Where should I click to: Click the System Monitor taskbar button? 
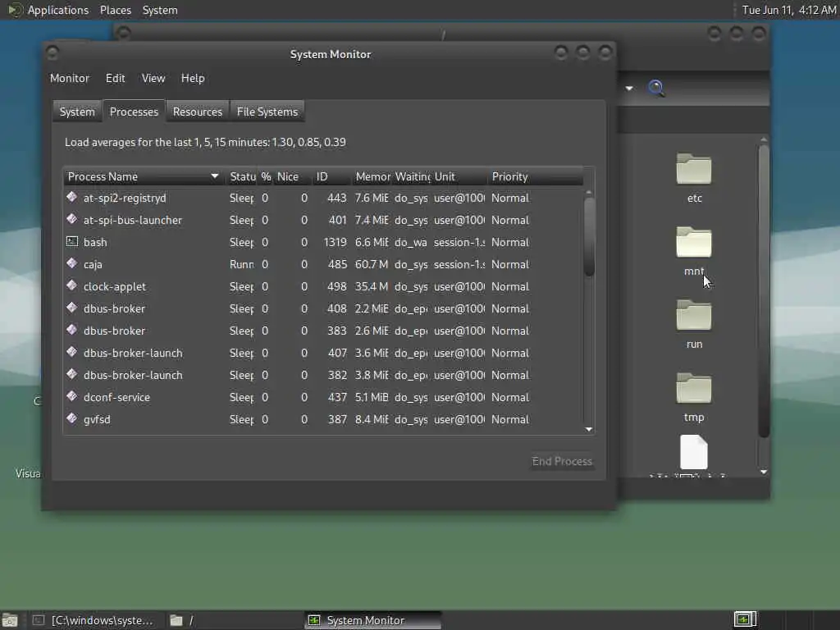pos(373,620)
